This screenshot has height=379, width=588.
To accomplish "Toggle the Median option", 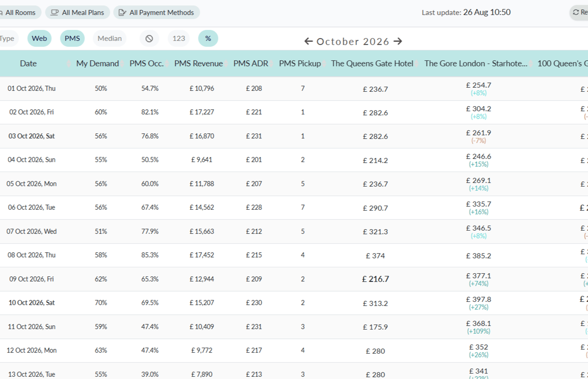I will 110,39.
